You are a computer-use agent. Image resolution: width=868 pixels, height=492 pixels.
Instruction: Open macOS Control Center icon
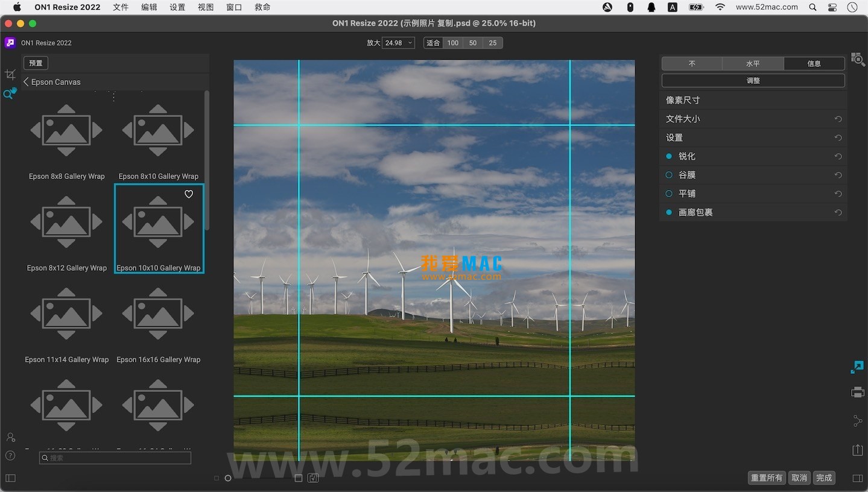click(832, 7)
